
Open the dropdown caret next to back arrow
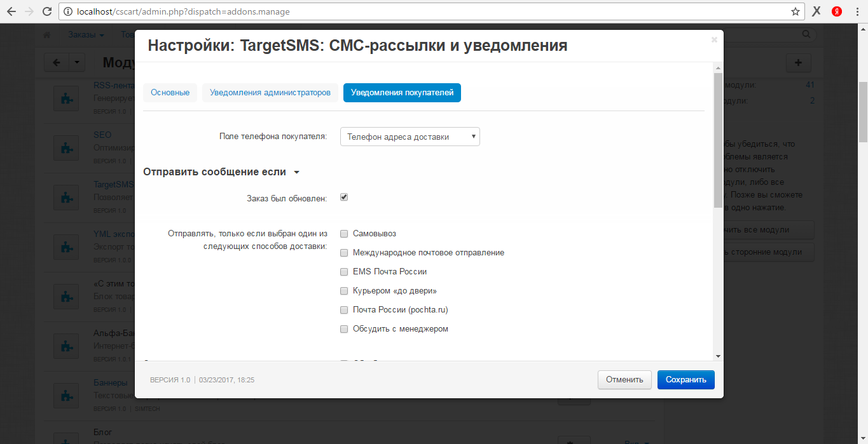point(76,62)
